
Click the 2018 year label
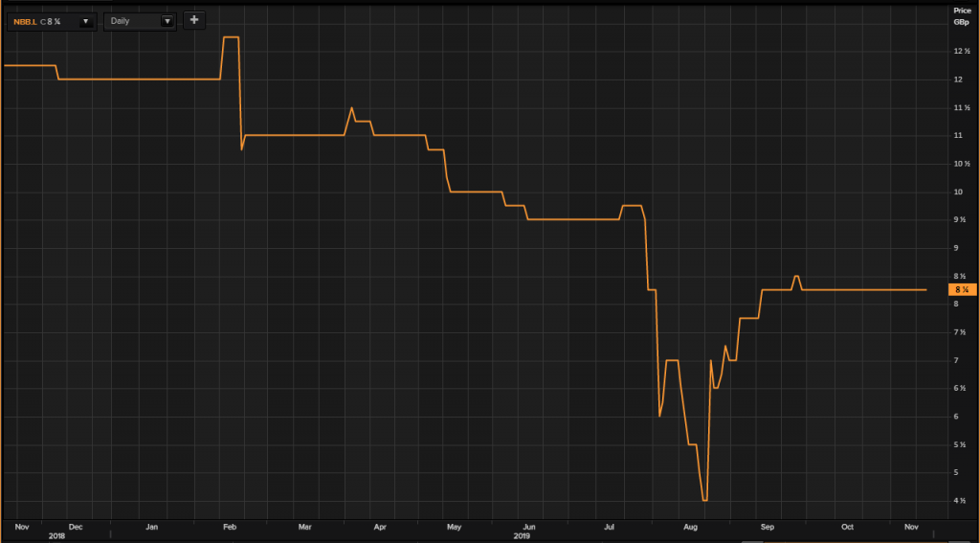(x=56, y=536)
